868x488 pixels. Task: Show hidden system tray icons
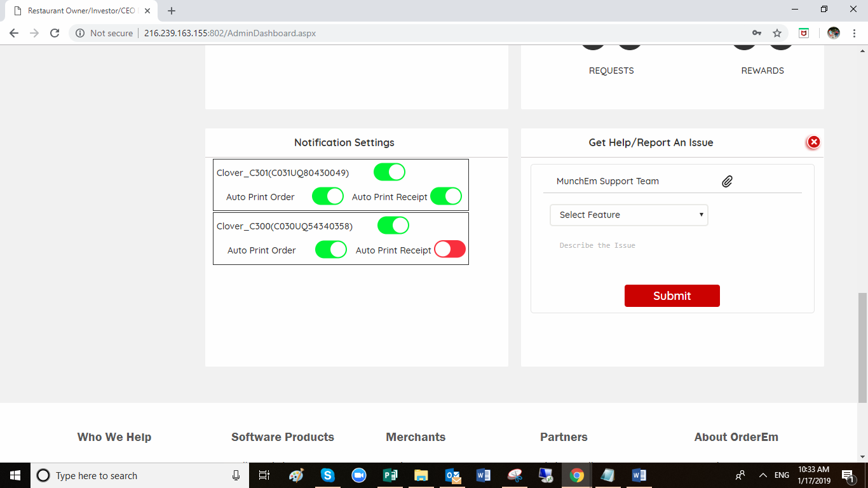tap(763, 475)
